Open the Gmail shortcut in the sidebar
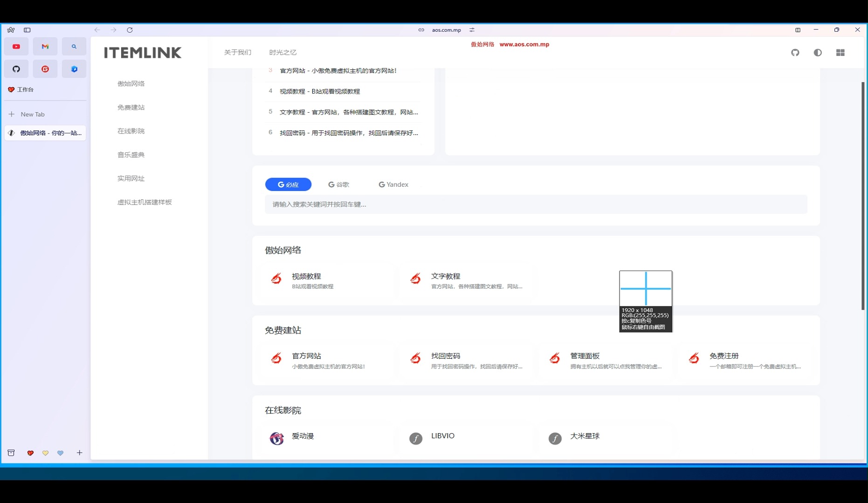The width and height of the screenshot is (868, 503). 45,46
